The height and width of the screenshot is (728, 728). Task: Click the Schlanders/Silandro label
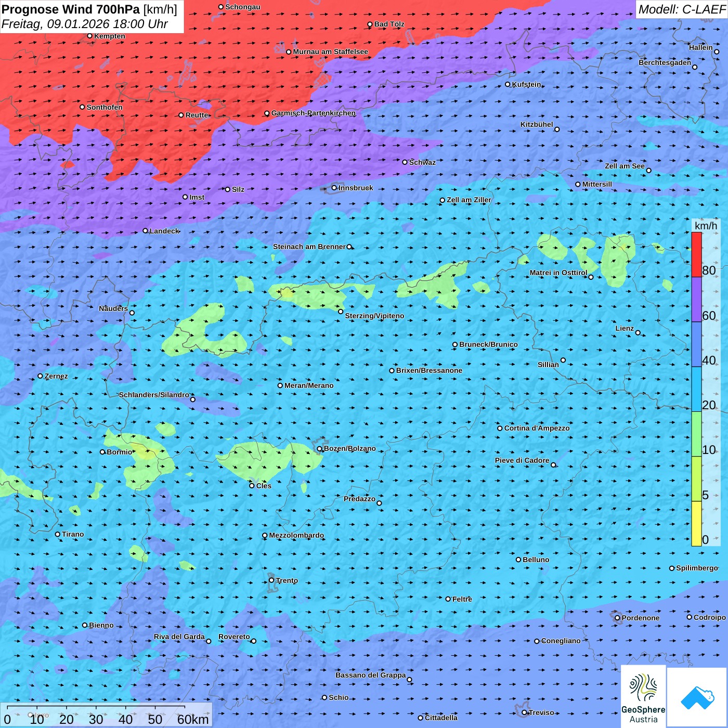click(x=154, y=395)
